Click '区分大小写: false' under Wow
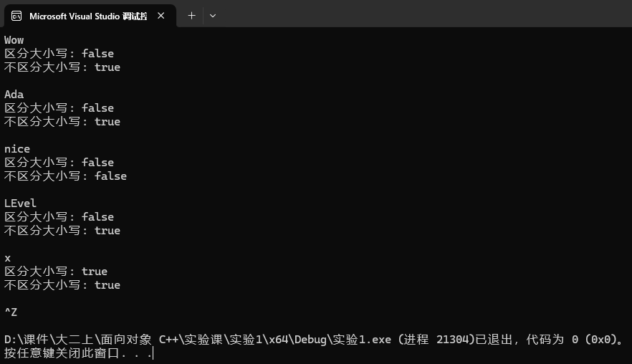The image size is (632, 364). pyautogui.click(x=59, y=54)
